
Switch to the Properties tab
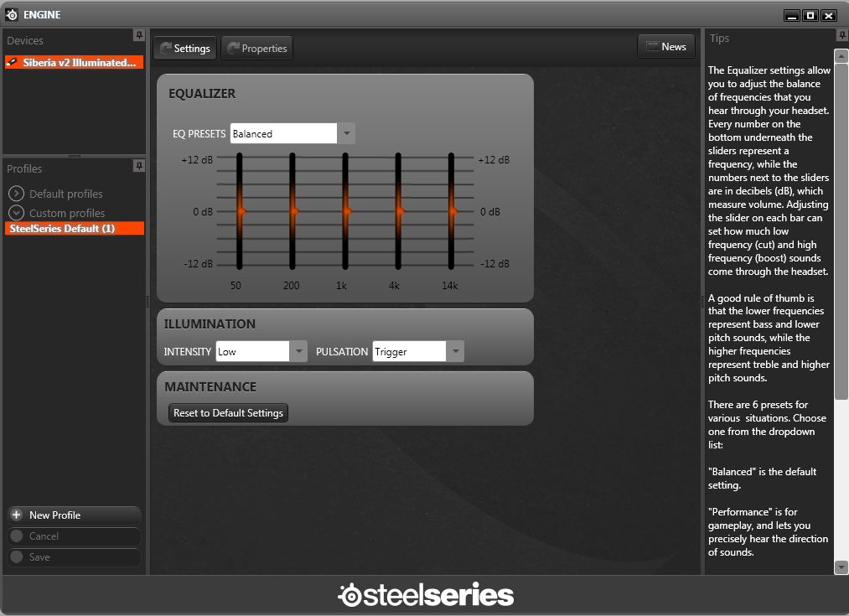[256, 49]
